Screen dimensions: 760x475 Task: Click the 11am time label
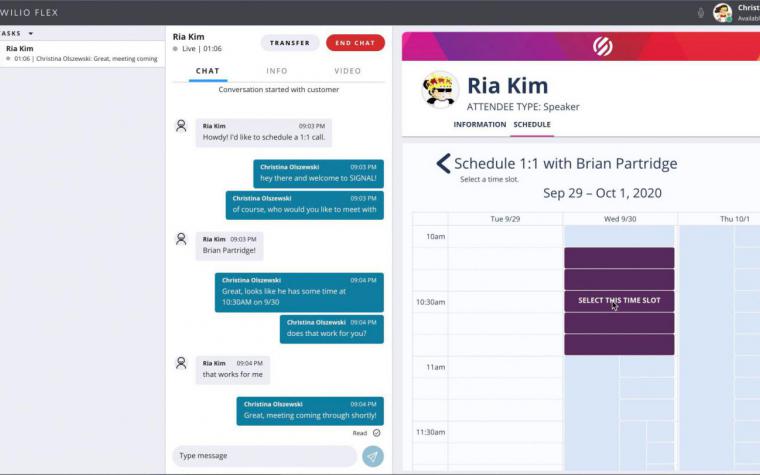[x=435, y=367]
